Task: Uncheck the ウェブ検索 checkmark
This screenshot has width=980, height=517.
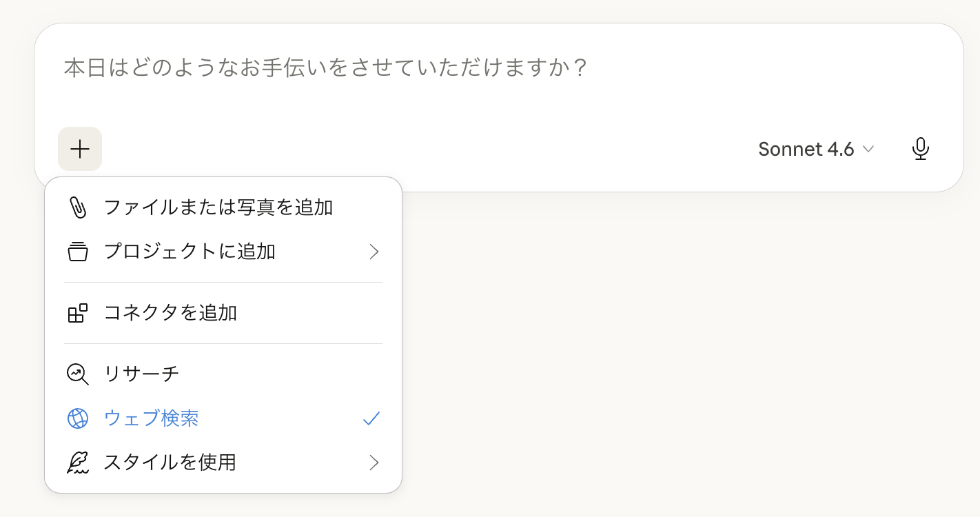Action: point(371,418)
